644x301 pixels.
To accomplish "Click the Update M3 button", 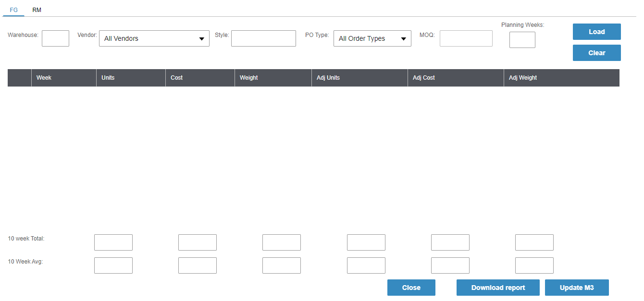I will tap(577, 288).
